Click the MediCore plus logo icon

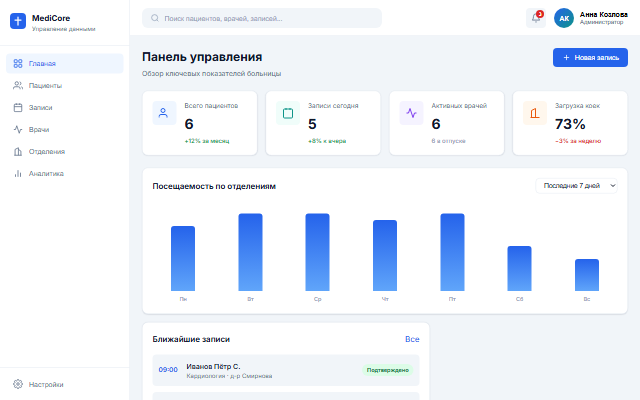point(18,21)
